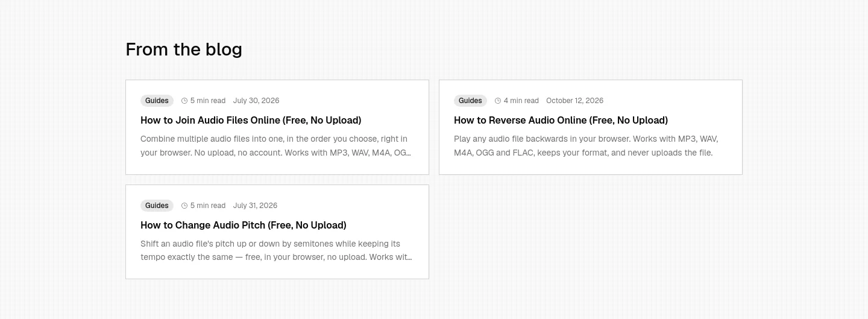868x319 pixels.
Task: Click the Join Audio description starting 'Combine multiple'
Action: [x=276, y=146]
